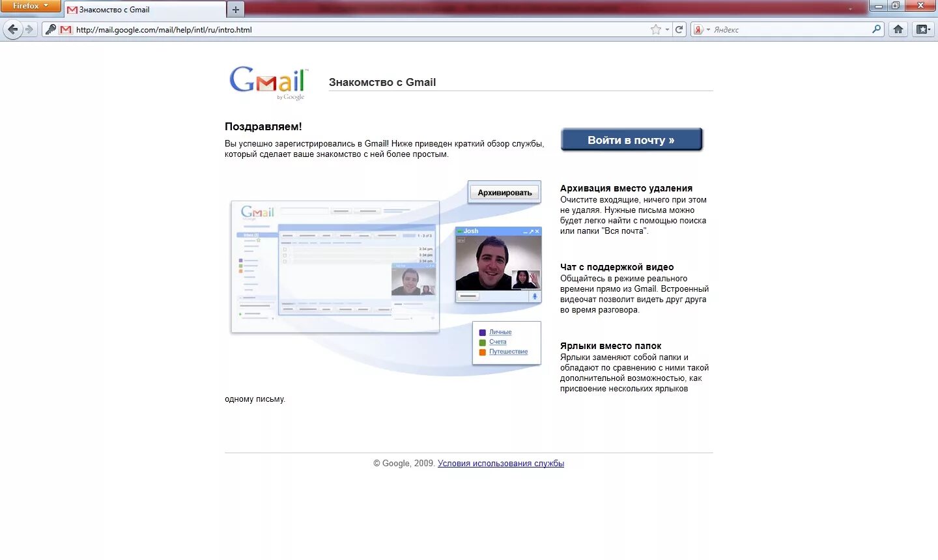Select the Знакомство с Gmail tab
The height and width of the screenshot is (560, 938).
tap(145, 10)
